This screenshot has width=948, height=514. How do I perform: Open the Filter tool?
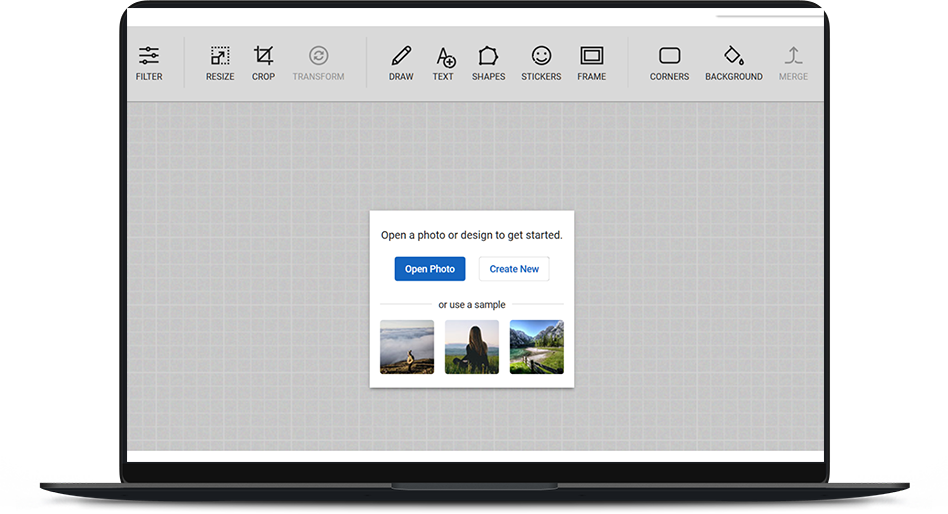[x=149, y=63]
